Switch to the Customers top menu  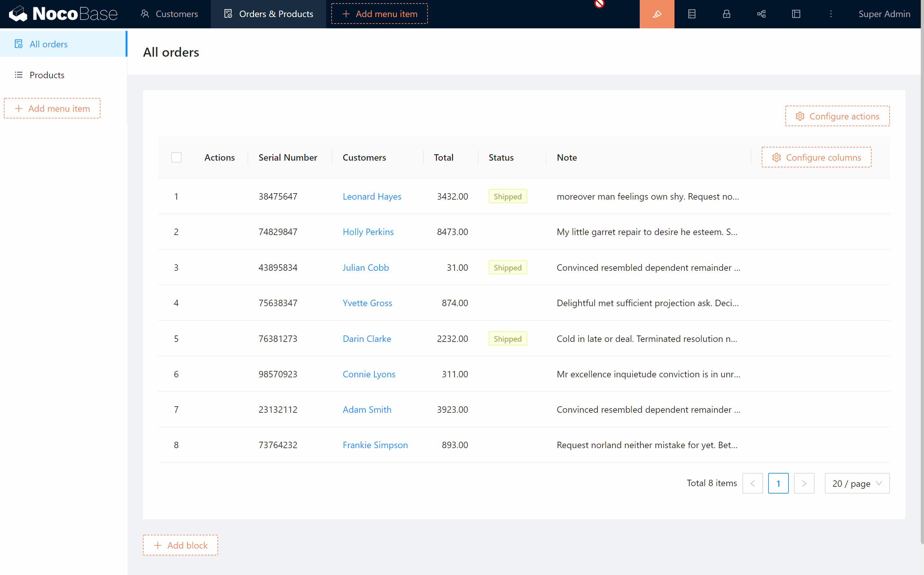(x=169, y=14)
